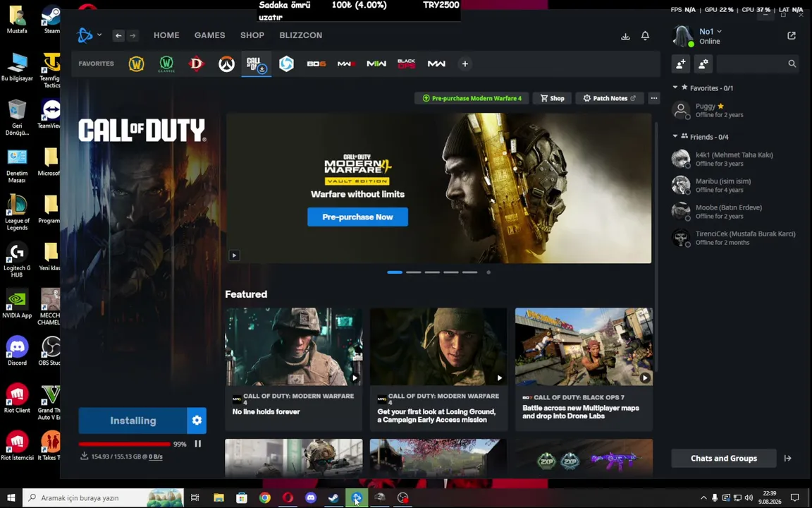Go forward with the right arrow
Screen dimensions: 812x508
133,35
